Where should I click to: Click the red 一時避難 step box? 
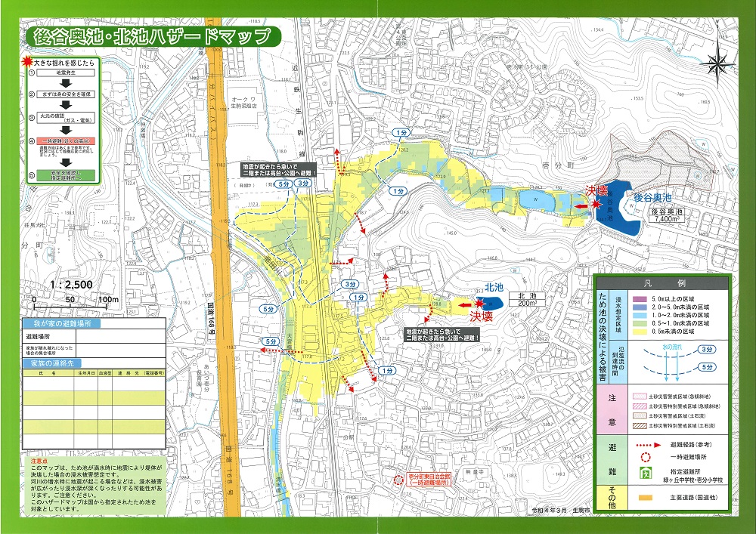[66, 141]
